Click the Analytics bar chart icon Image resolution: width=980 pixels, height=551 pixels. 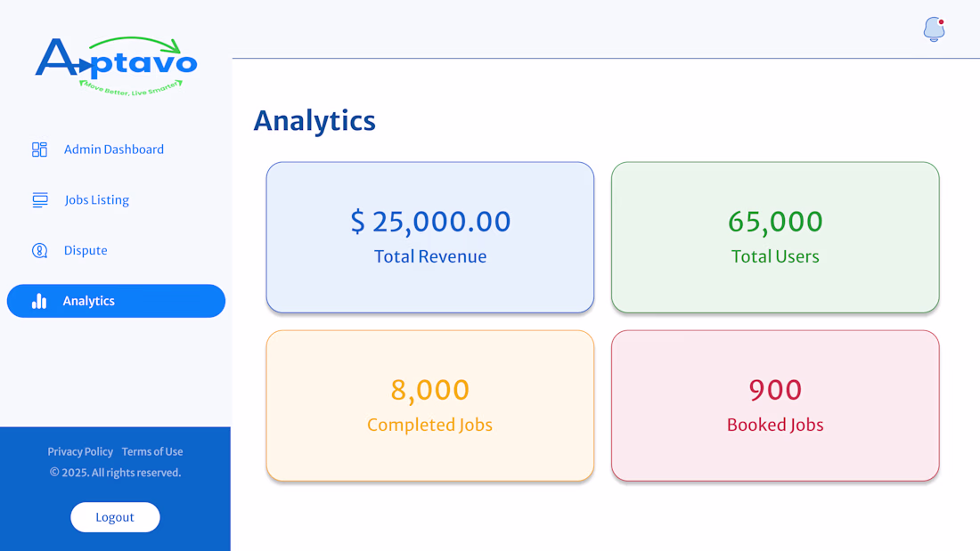[x=39, y=301]
